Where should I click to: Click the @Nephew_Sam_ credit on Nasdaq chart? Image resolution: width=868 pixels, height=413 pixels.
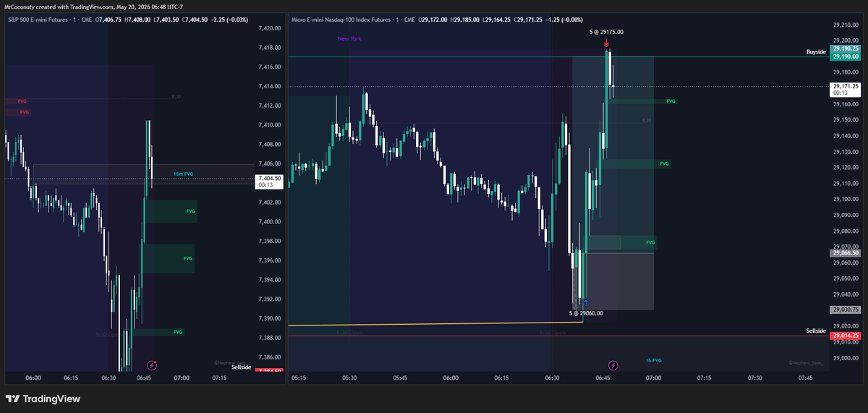click(807, 363)
